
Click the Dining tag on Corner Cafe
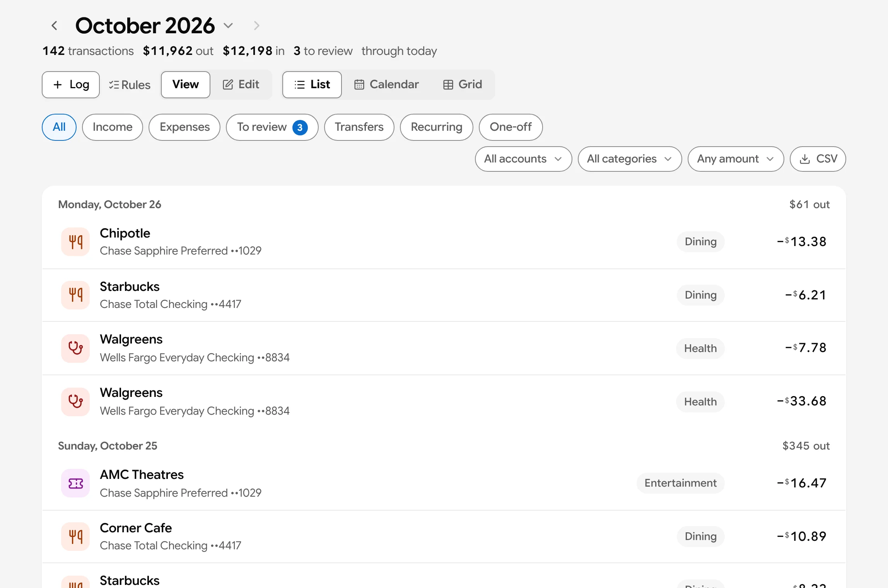click(701, 537)
